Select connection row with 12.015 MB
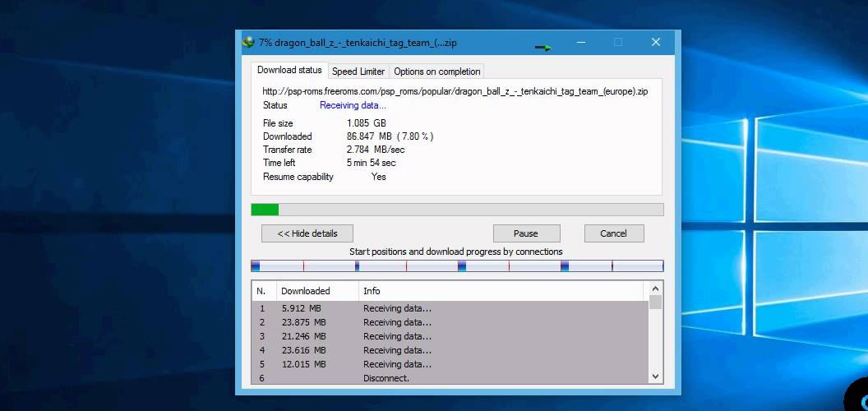868x411 pixels. pyautogui.click(x=450, y=364)
